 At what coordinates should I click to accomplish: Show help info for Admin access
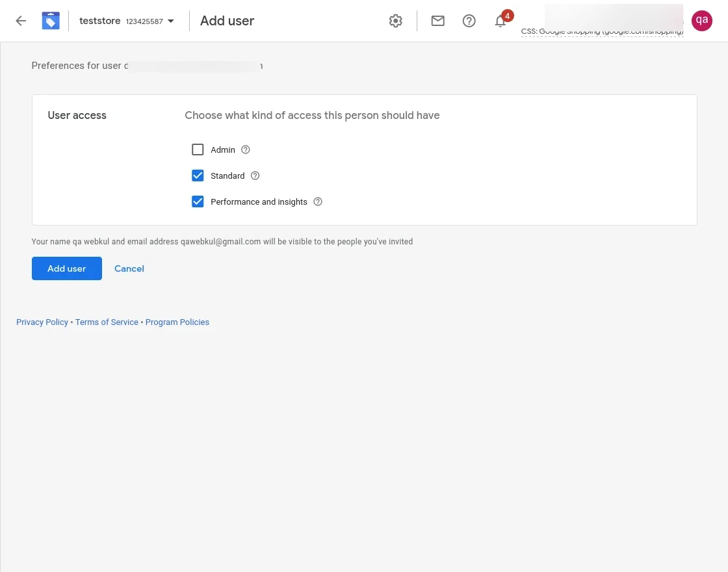tap(246, 149)
